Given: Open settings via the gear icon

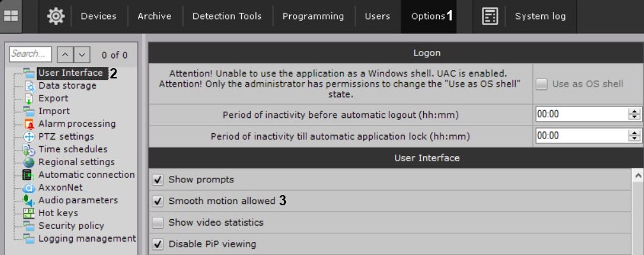Looking at the screenshot, I should (x=56, y=17).
